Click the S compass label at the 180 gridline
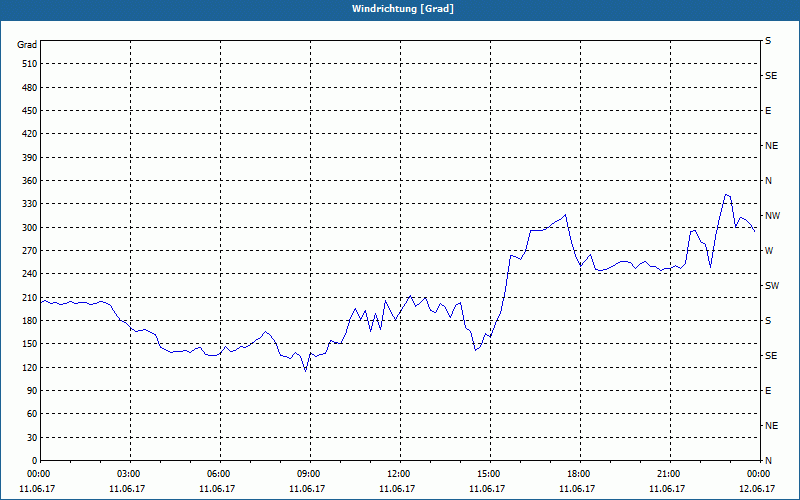 click(768, 321)
